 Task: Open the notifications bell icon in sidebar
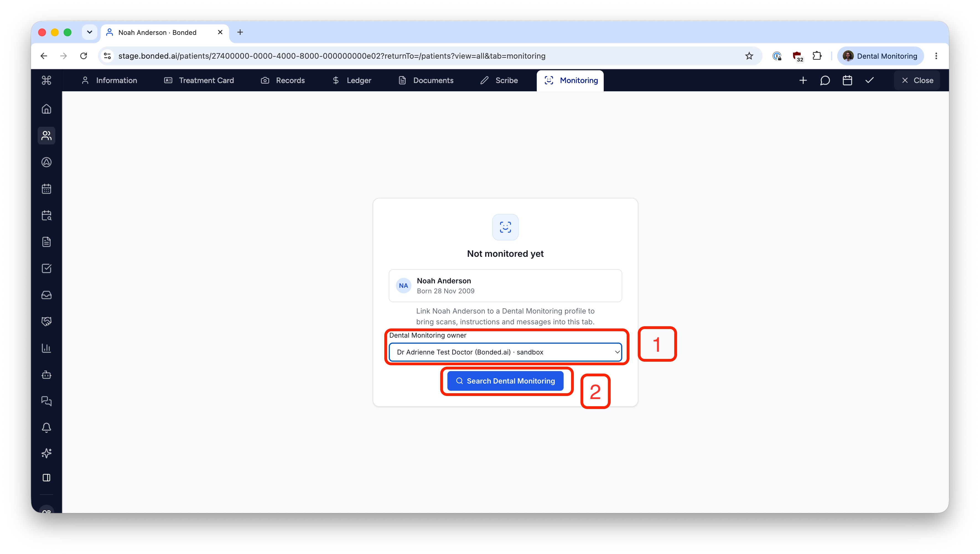point(46,427)
